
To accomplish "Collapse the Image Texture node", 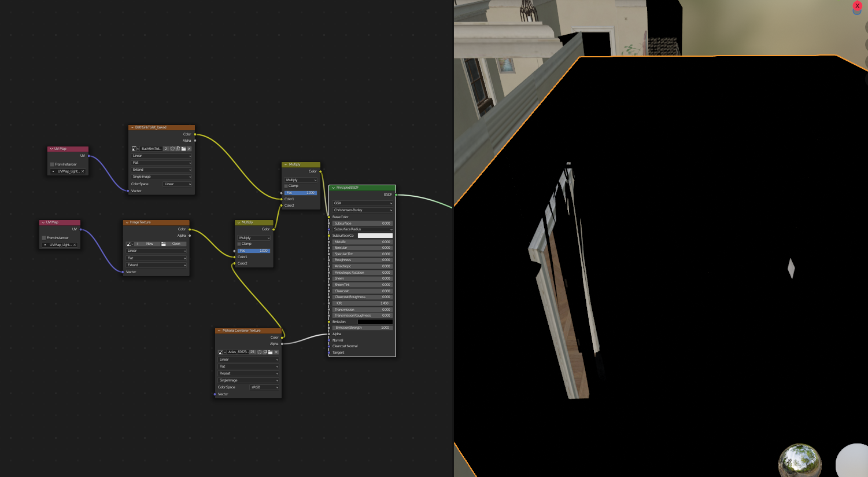I will [127, 222].
